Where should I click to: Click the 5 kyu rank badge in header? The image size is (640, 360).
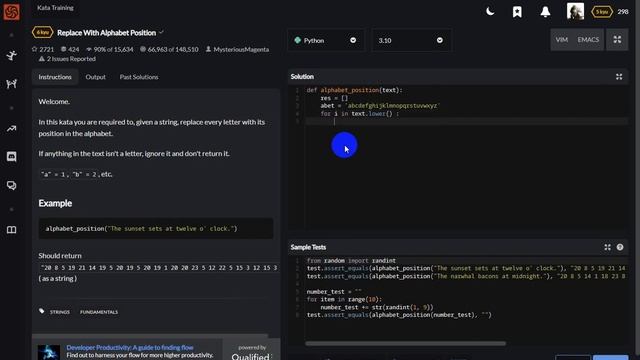(x=602, y=12)
